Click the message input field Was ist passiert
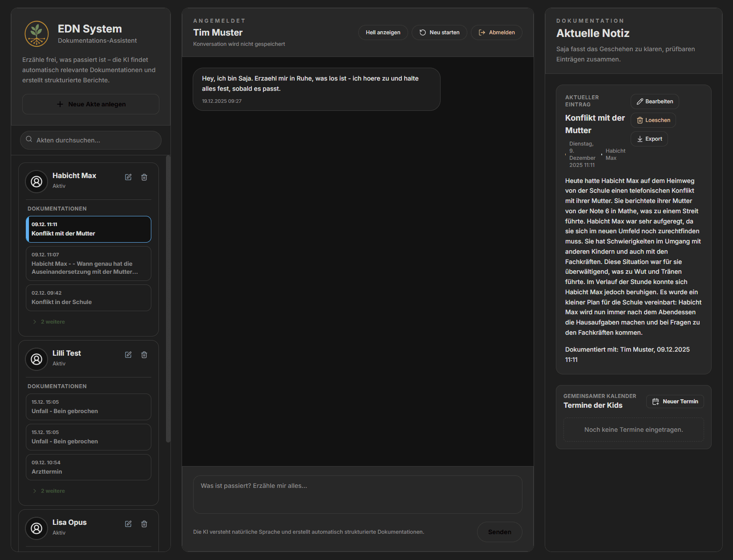 tap(357, 494)
